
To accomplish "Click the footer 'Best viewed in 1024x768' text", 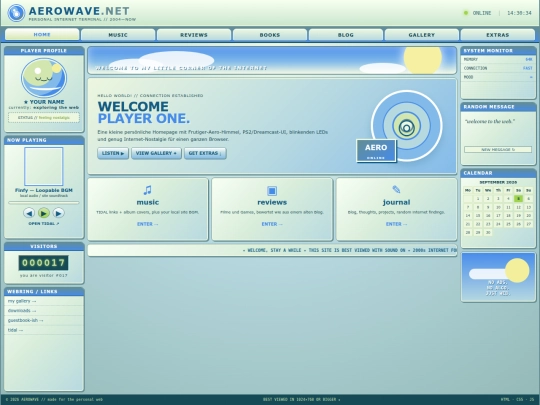I will click(x=301, y=399).
